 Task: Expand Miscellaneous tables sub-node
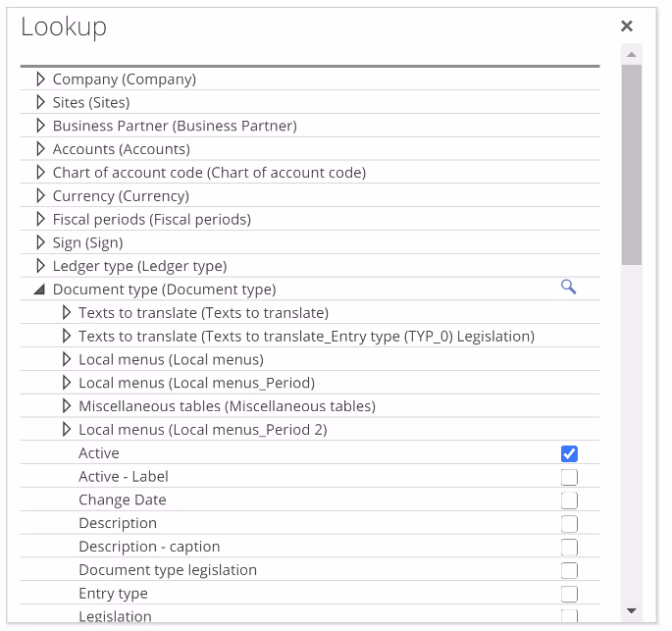pyautogui.click(x=67, y=406)
